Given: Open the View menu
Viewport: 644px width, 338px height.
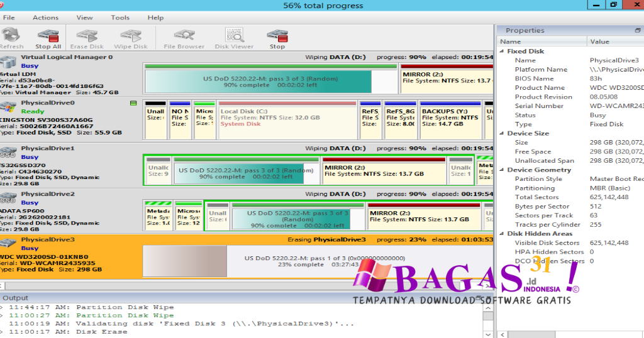Looking at the screenshot, I should 84,18.
